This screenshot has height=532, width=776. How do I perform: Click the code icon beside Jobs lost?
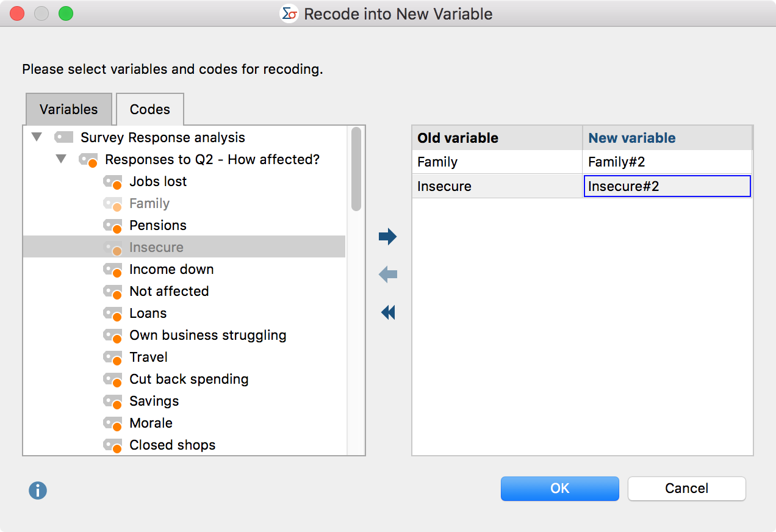pos(113,182)
